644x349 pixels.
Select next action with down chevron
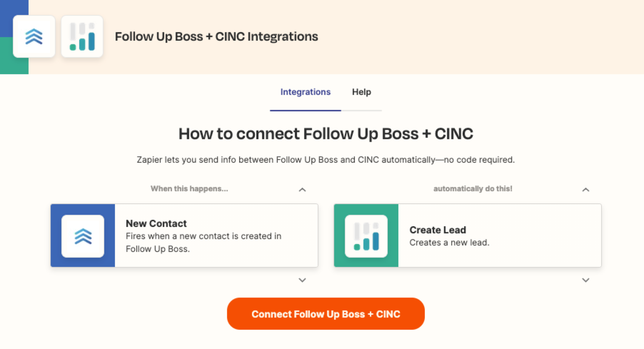[x=586, y=280]
